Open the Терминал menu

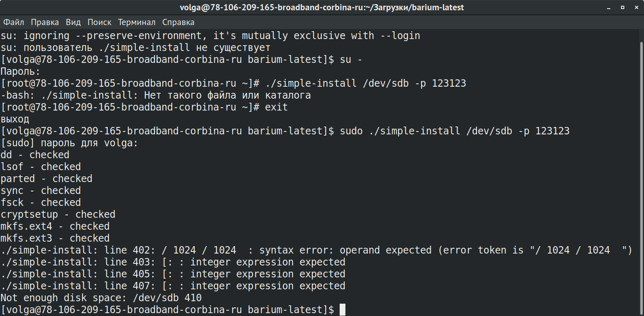136,22
